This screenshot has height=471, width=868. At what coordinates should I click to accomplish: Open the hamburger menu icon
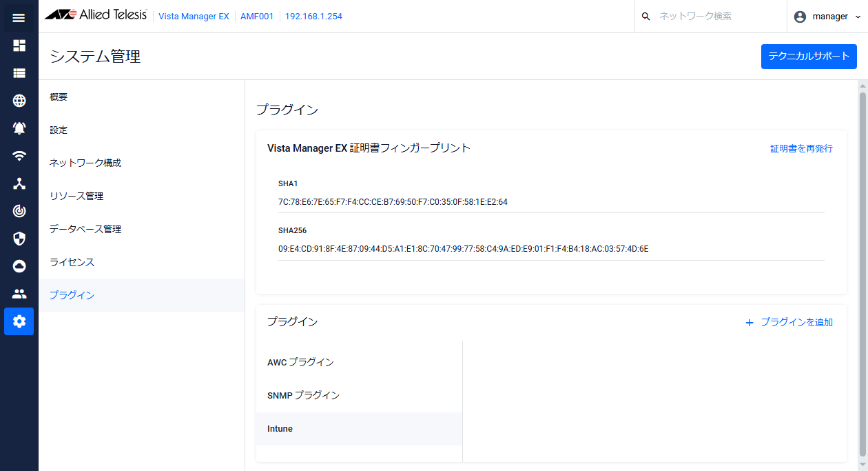(19, 17)
